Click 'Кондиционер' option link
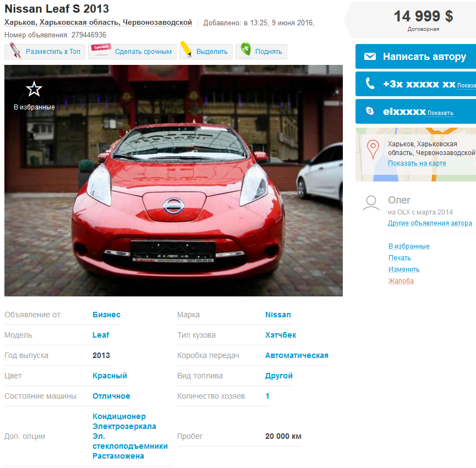Viewport: 476px width, 468px height. (x=119, y=416)
